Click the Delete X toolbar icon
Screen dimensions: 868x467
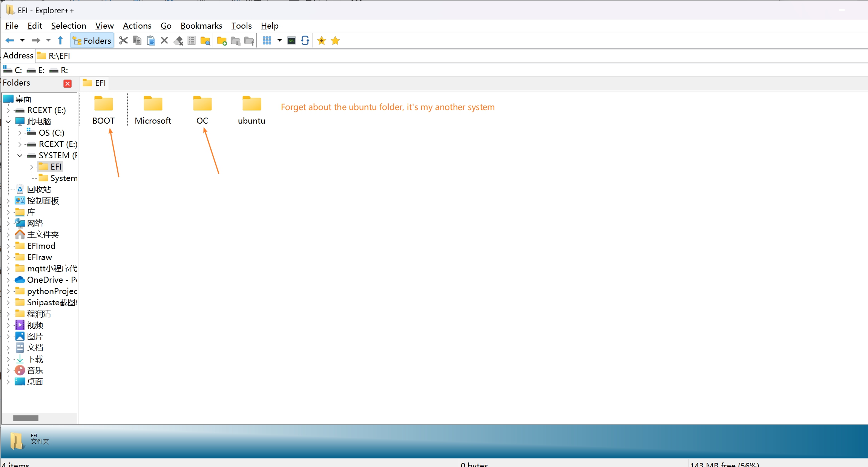[x=164, y=41]
